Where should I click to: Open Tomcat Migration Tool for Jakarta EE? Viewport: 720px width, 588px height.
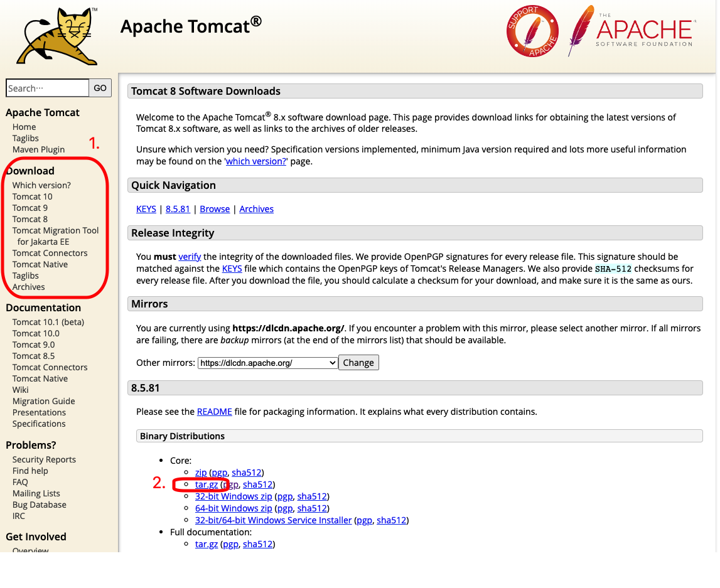tap(55, 236)
